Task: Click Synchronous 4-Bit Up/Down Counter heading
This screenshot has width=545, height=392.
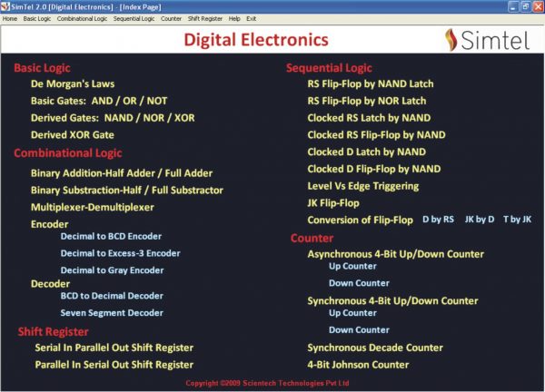Action: tap(392, 301)
